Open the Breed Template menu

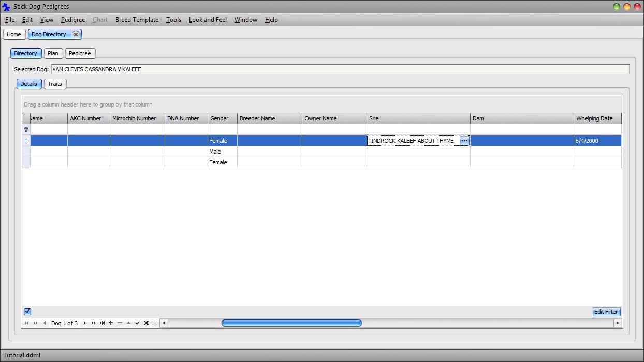pos(137,20)
